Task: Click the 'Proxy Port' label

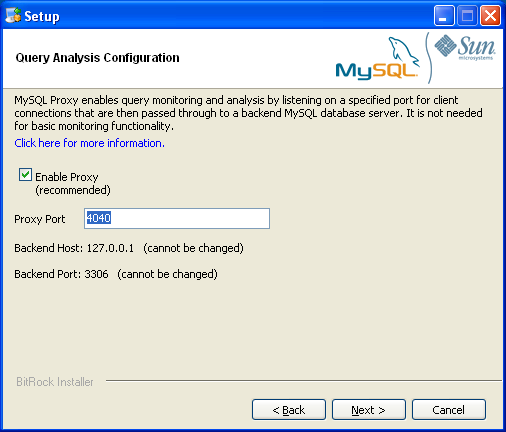Action: click(x=40, y=219)
